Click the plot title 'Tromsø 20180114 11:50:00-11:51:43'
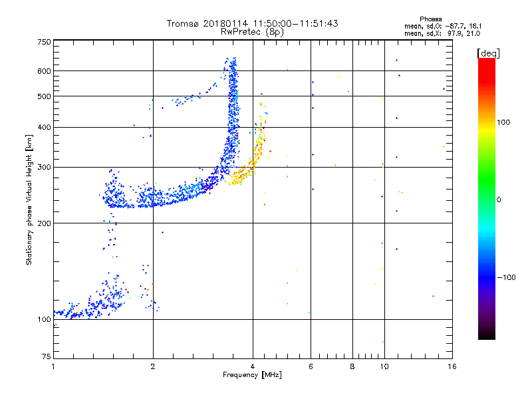 252,23
